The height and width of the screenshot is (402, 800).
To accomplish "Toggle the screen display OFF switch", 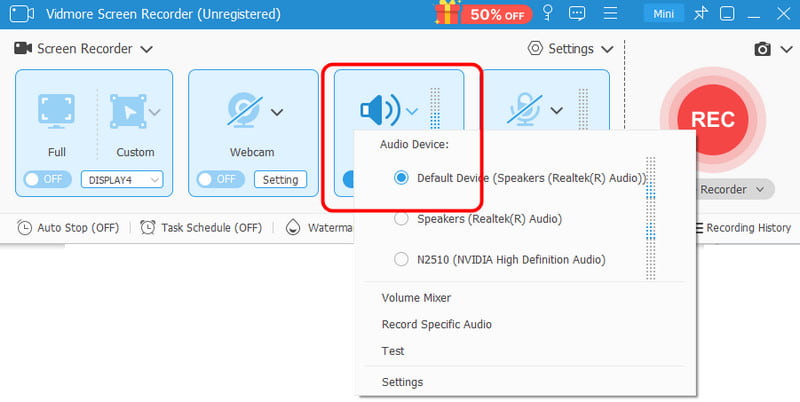I will click(x=47, y=179).
